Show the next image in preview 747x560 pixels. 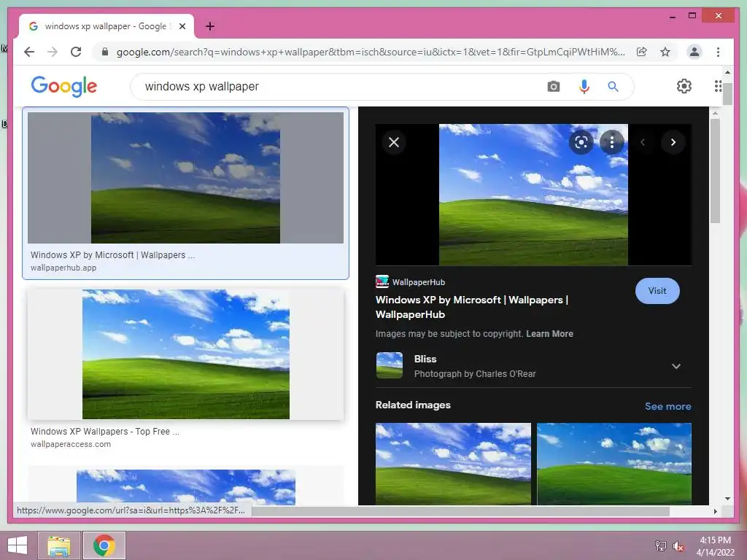(673, 142)
